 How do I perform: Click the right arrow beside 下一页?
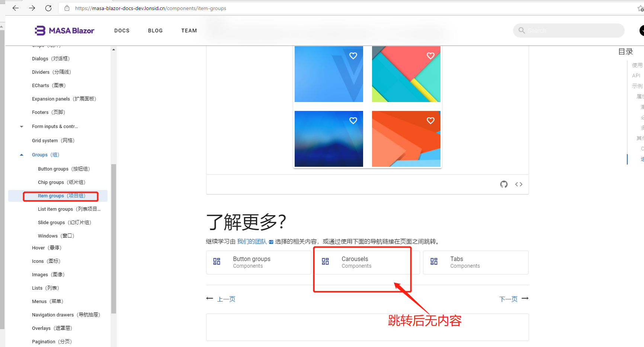pyautogui.click(x=525, y=299)
